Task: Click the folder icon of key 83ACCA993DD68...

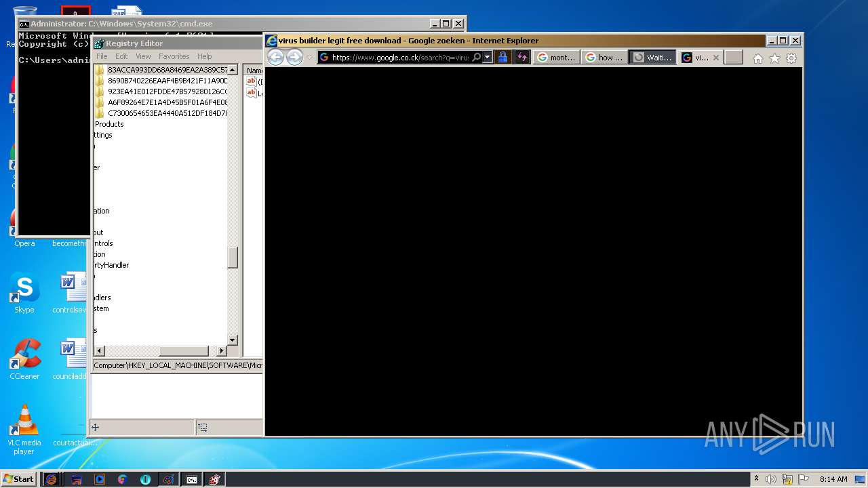Action: pyautogui.click(x=100, y=70)
